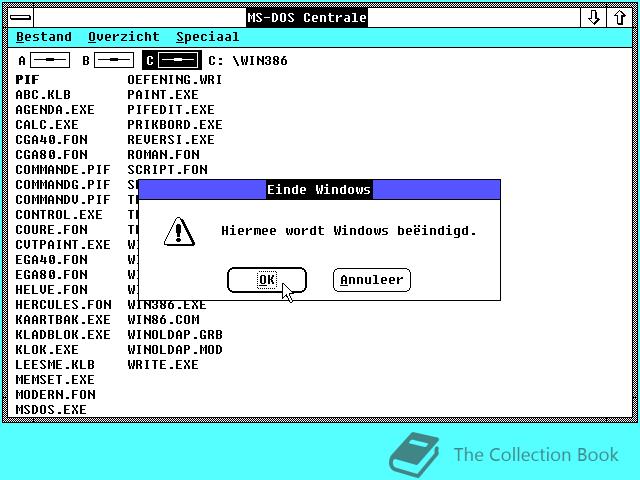Image resolution: width=640 pixels, height=480 pixels.
Task: Select HERCULES.FON file
Action: (63, 305)
